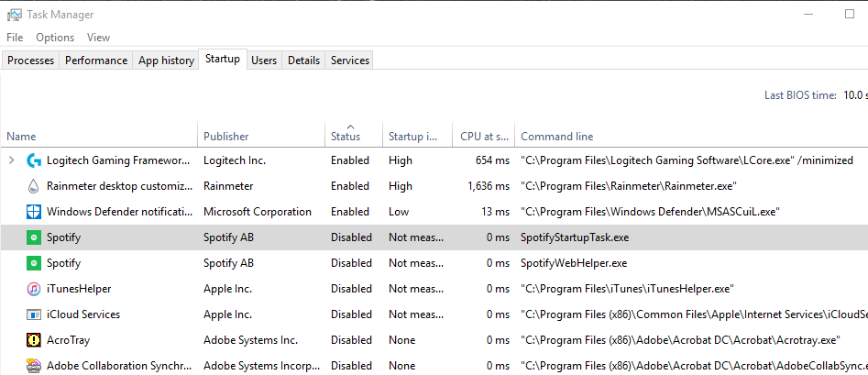Click the 654 ms CPU value
The image size is (868, 375).
tap(493, 160)
